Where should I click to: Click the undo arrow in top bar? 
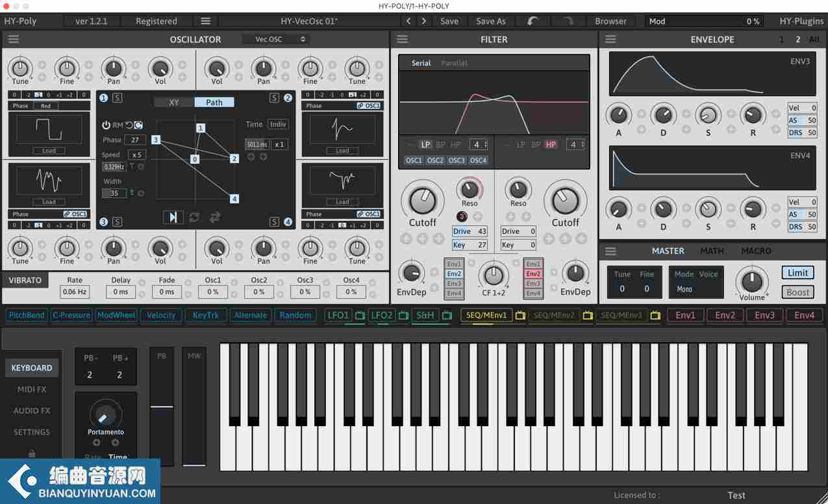point(533,21)
